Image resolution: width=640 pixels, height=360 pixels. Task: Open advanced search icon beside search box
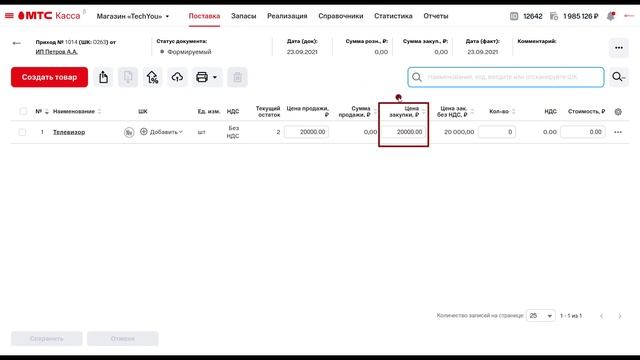pyautogui.click(x=619, y=77)
